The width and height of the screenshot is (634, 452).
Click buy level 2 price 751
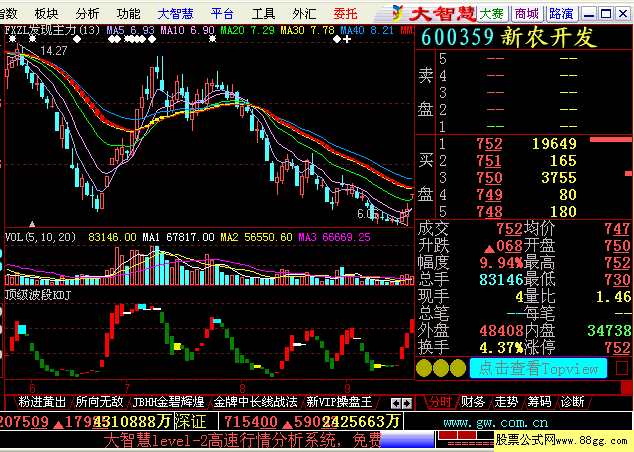pos(489,161)
